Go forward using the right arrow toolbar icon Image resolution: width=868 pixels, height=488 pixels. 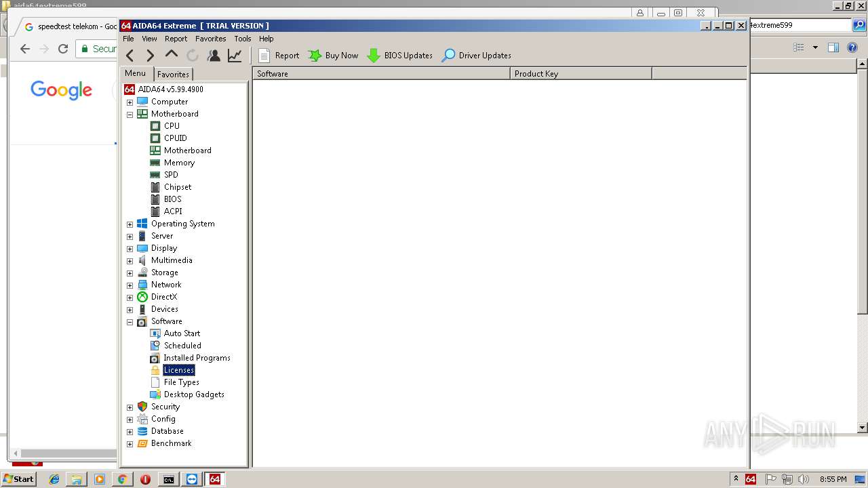(x=151, y=56)
